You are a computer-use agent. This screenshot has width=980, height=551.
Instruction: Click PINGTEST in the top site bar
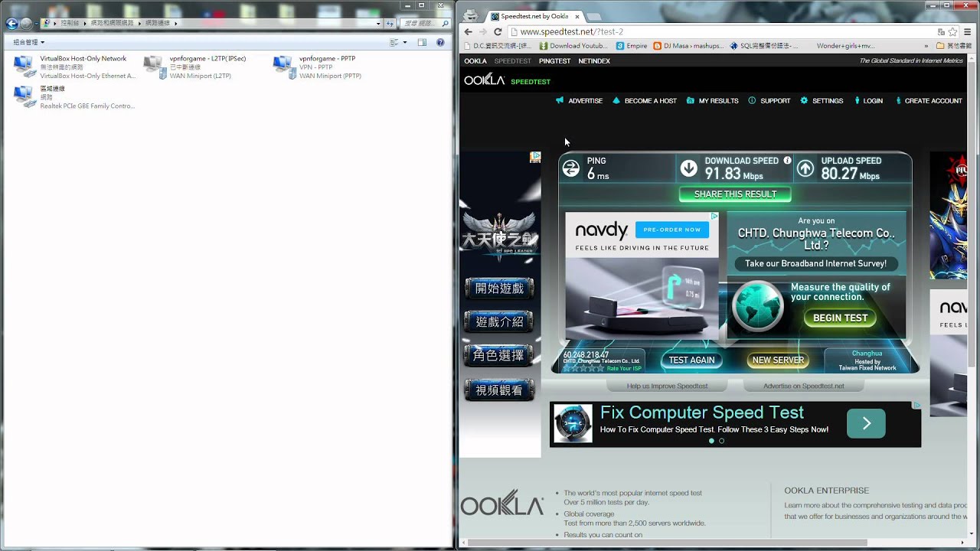[x=554, y=61]
